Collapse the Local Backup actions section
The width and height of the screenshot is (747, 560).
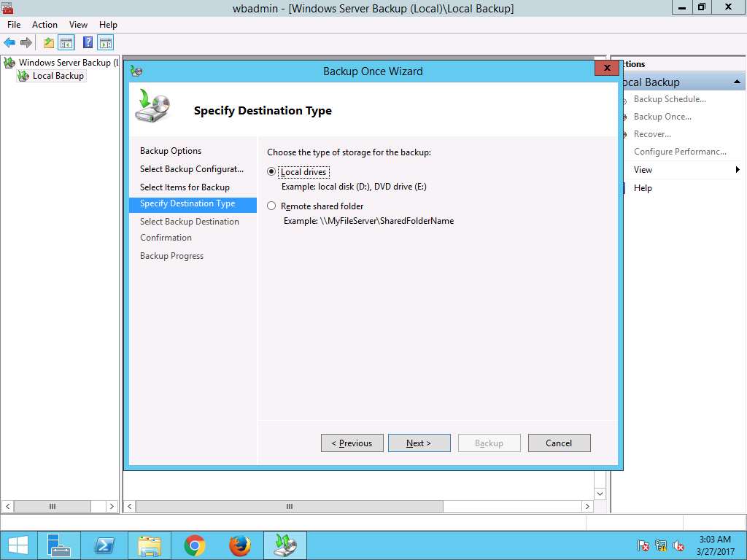(x=737, y=82)
